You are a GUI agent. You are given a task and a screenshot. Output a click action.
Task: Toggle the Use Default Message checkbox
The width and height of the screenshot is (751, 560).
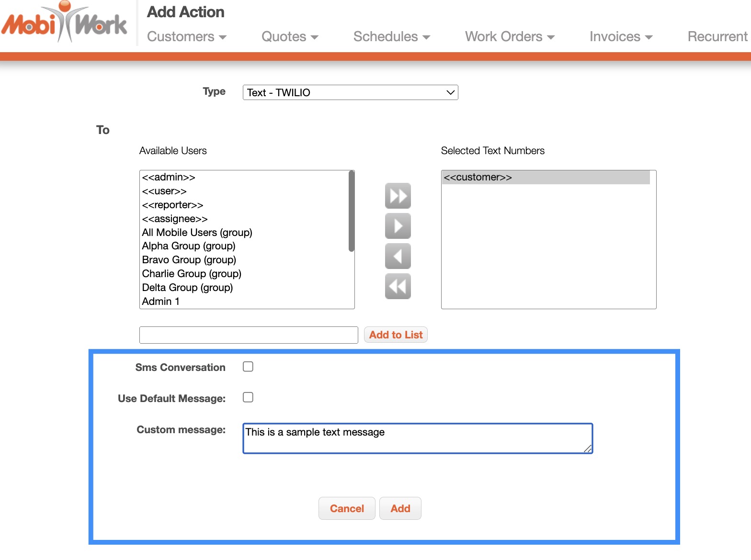click(x=248, y=397)
